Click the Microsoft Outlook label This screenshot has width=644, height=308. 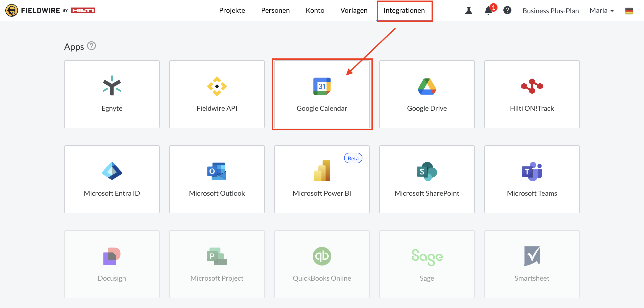click(217, 193)
